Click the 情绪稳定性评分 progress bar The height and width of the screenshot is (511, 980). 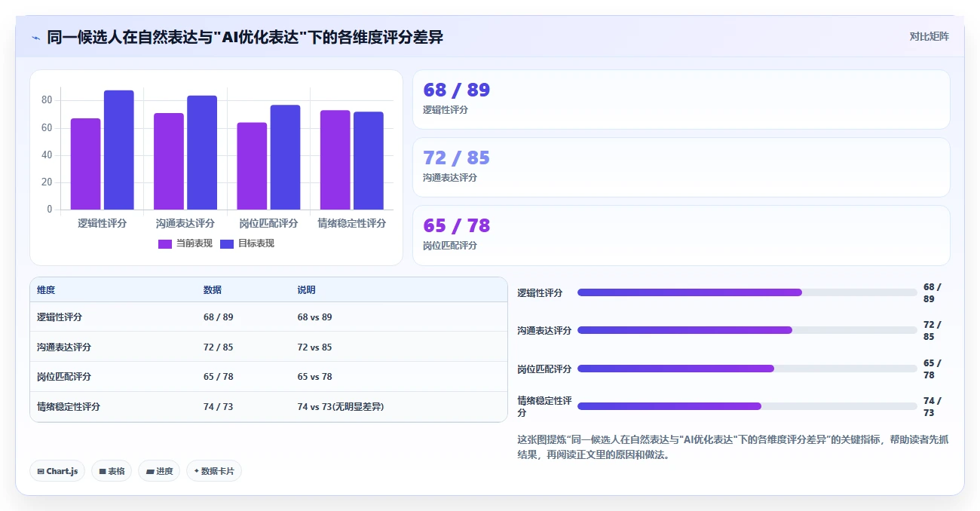[x=747, y=406]
